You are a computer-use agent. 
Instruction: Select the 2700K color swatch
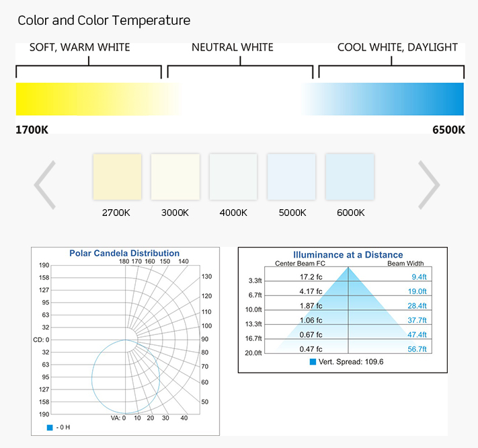coord(117,177)
